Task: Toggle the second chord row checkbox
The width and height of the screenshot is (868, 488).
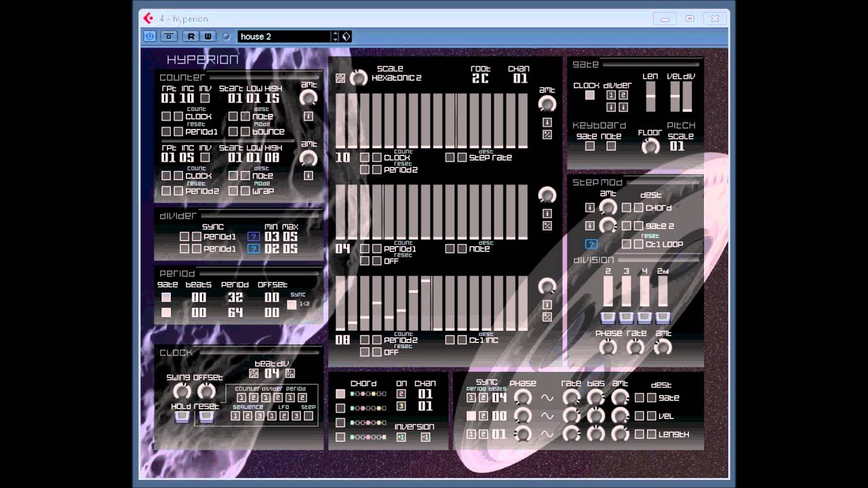Action: [x=340, y=408]
